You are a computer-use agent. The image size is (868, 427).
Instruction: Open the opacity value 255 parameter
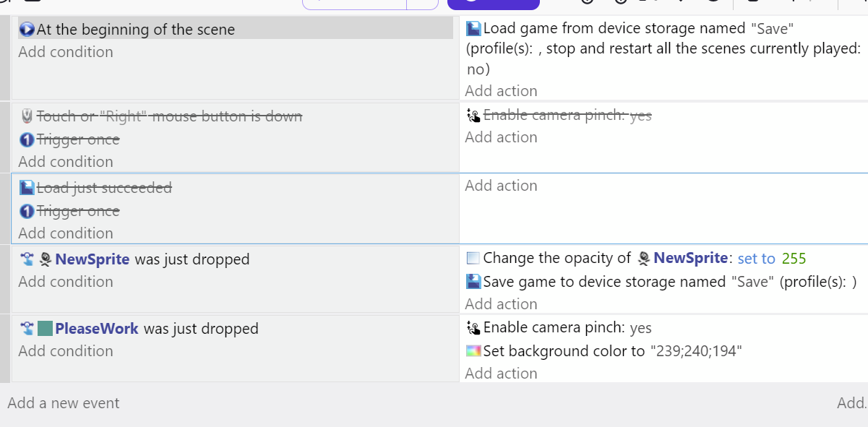point(794,259)
